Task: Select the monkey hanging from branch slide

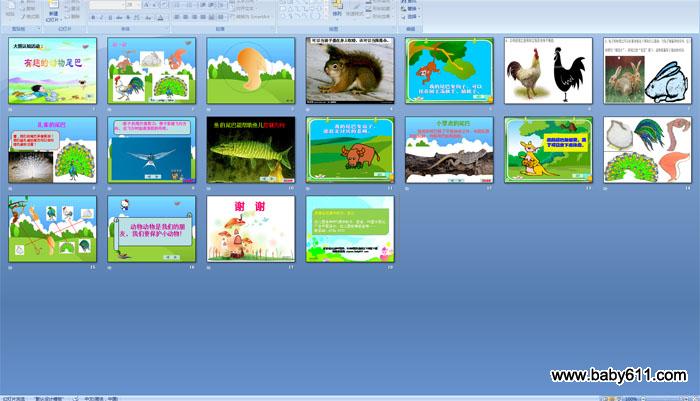Action: [x=449, y=71]
